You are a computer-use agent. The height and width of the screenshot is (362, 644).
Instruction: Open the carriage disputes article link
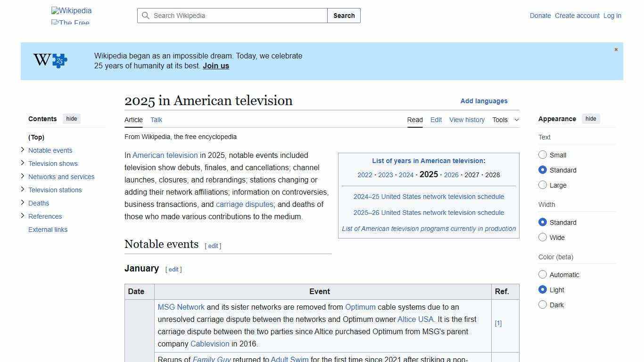point(245,204)
